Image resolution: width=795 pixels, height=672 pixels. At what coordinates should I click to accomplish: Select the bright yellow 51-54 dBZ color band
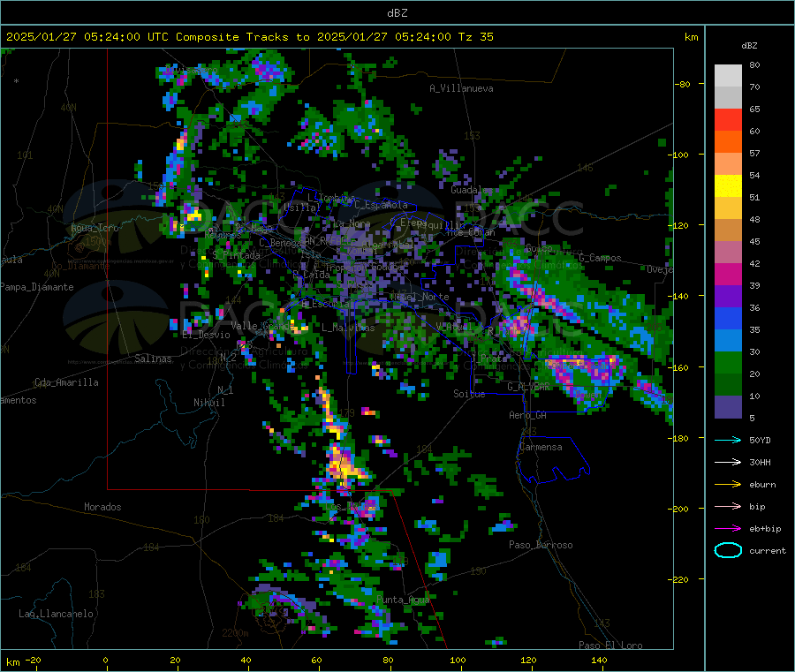(728, 186)
